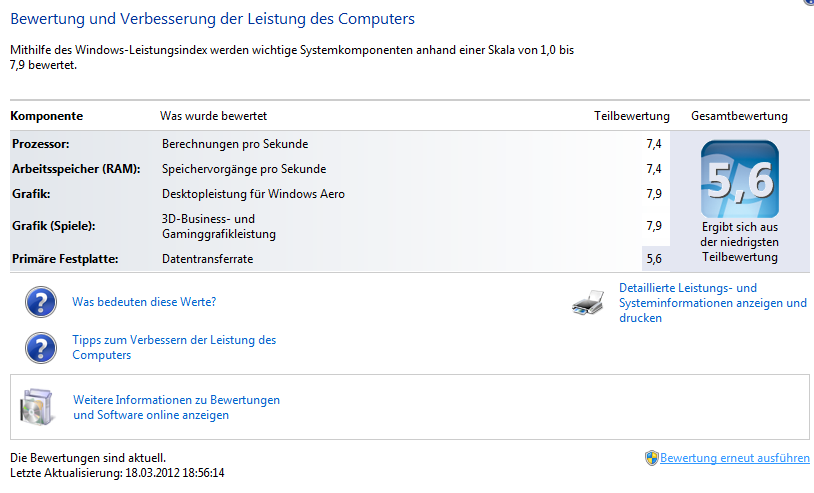
Task: Click the 5,6 subscore for primary hard disk
Action: pos(654,259)
